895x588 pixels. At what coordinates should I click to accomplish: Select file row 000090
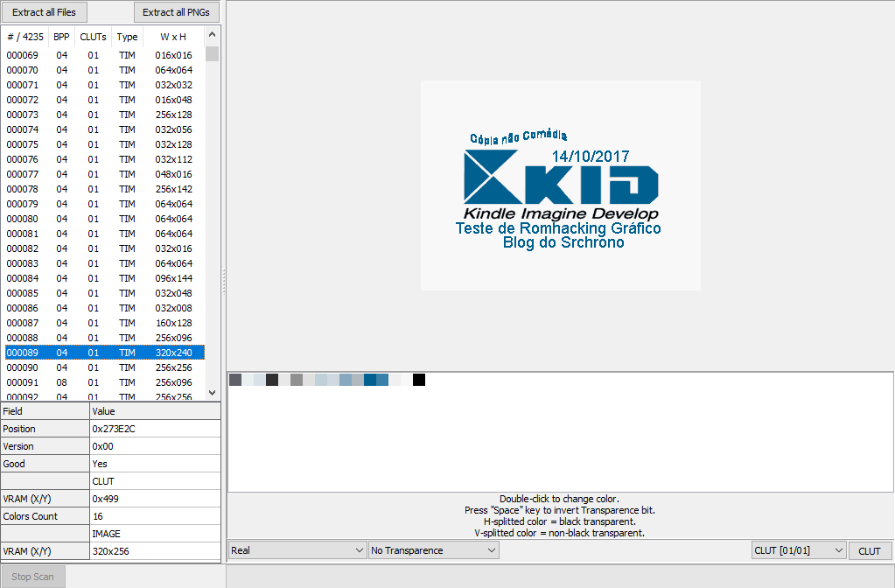pyautogui.click(x=104, y=367)
